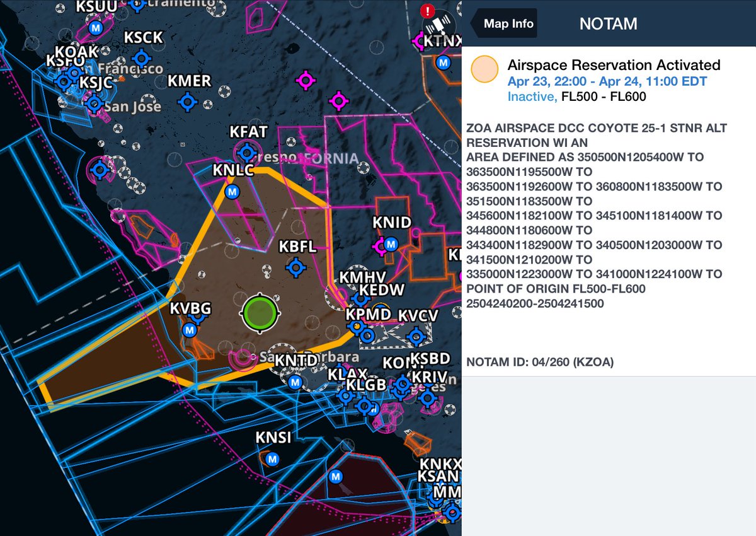The width and height of the screenshot is (756, 536).
Task: Click the orange Airspace Reservation circle swatch
Action: coord(484,69)
